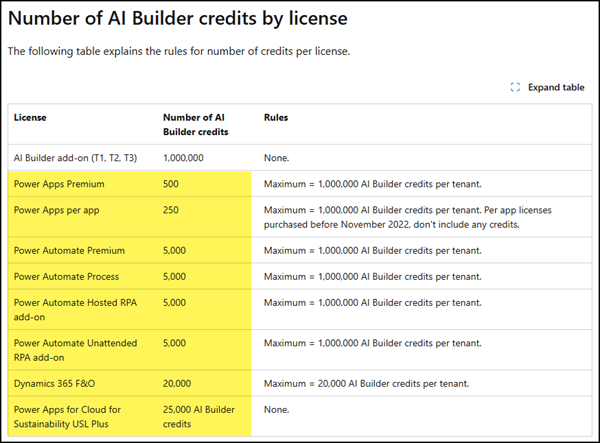Click 5,000 credits in Power Automate Premium row
The image size is (600, 443).
pos(174,251)
